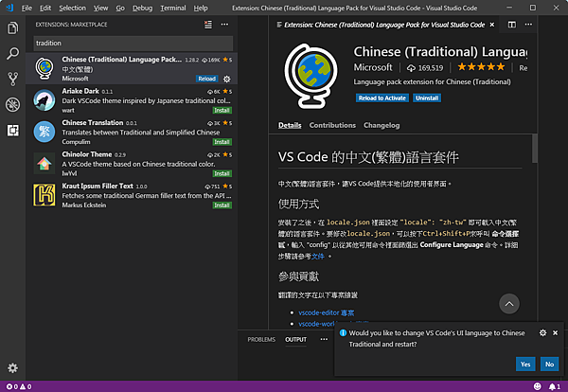Open notification settings gear
This screenshot has width=568, height=392.
[x=542, y=332]
